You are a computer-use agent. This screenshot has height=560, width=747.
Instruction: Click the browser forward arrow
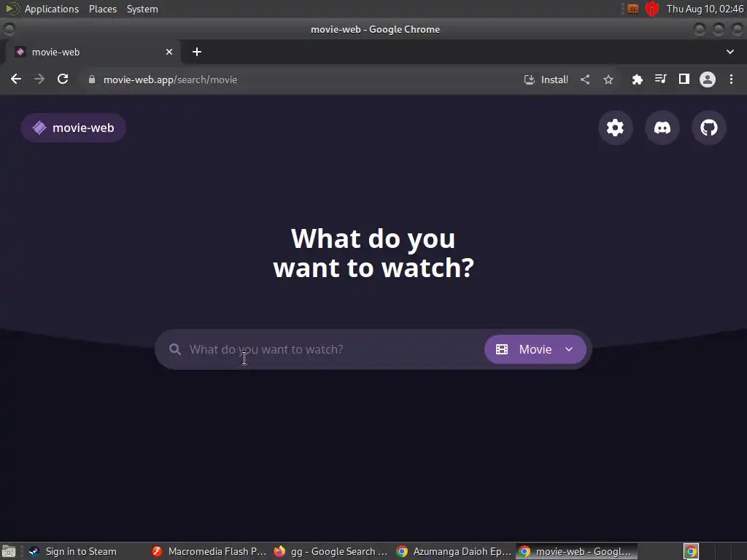[x=39, y=79]
